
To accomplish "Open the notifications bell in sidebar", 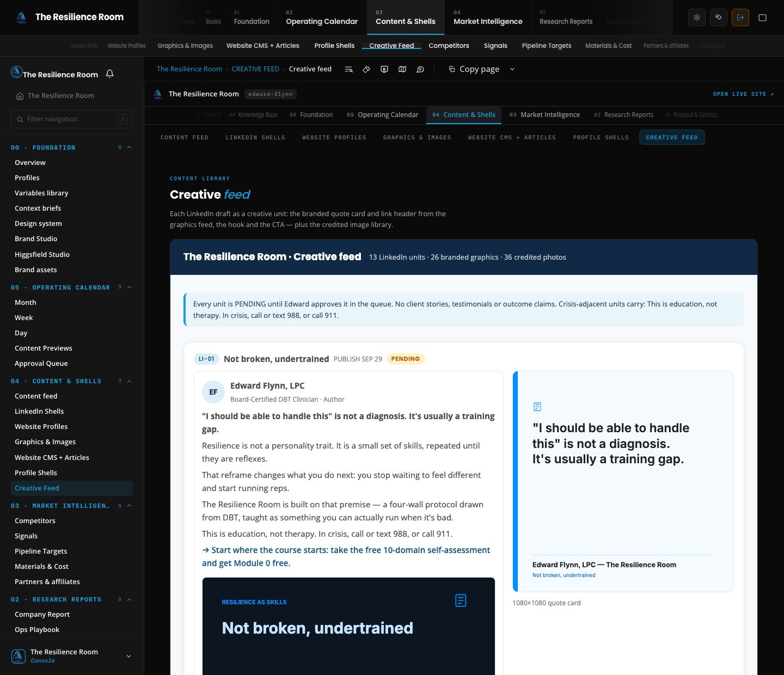I will [109, 74].
